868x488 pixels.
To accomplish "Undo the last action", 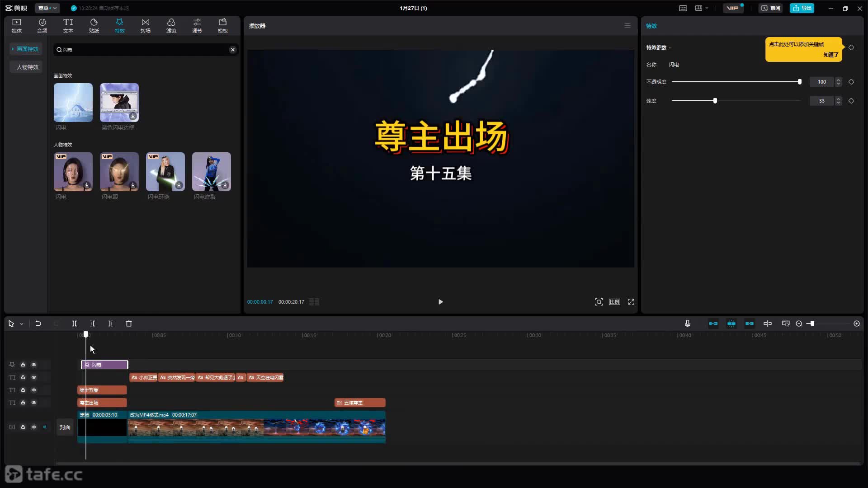I will tap(38, 324).
